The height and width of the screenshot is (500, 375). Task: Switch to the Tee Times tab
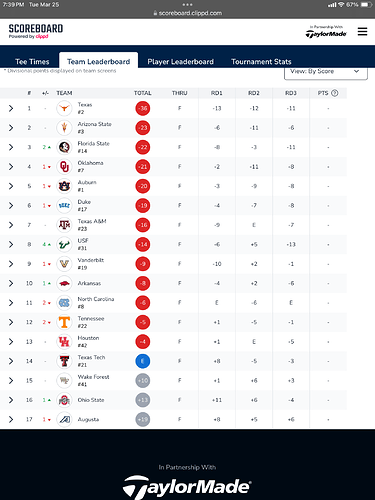(x=32, y=62)
